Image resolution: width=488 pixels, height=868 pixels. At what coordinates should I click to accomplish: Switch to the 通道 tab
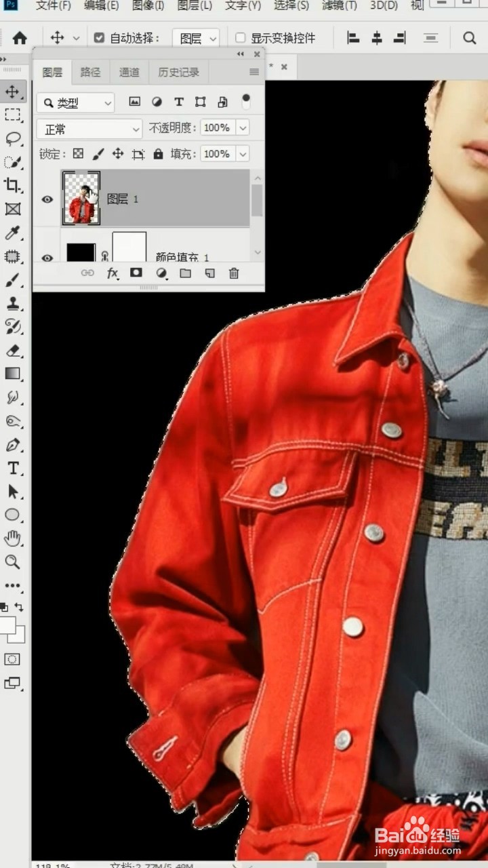(129, 72)
